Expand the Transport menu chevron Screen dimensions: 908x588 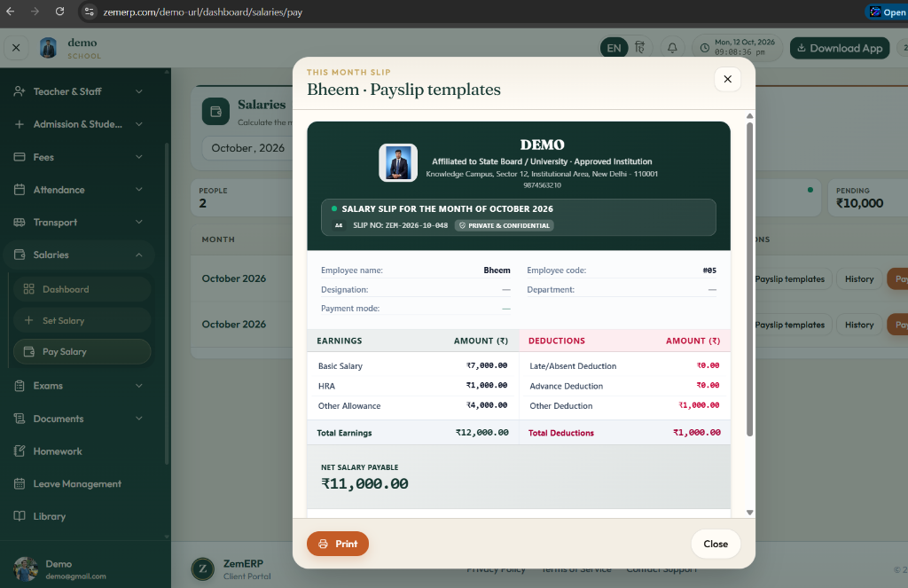(139, 222)
